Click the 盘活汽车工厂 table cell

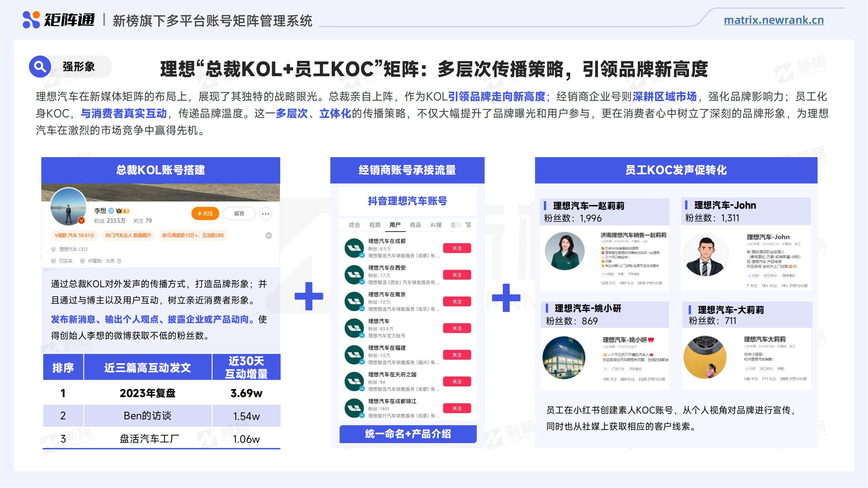coord(149,439)
